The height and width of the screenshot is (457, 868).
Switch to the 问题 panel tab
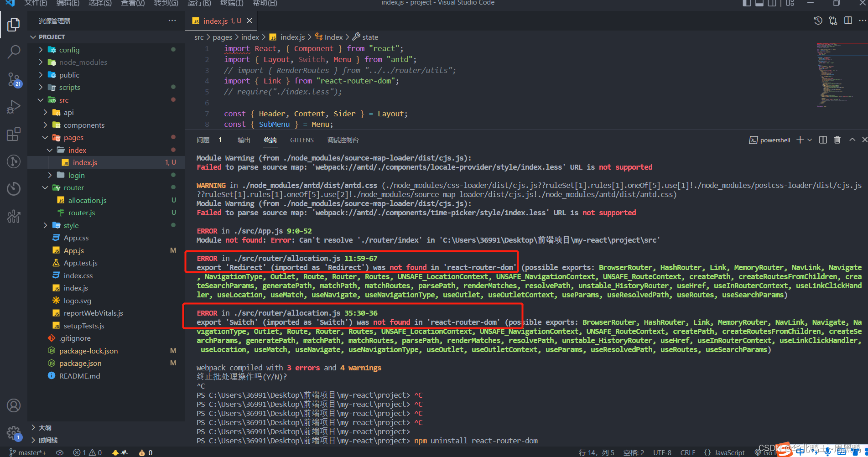203,140
